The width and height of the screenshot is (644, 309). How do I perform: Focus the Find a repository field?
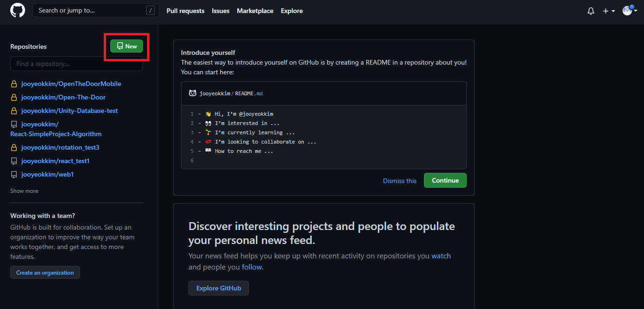(76, 64)
